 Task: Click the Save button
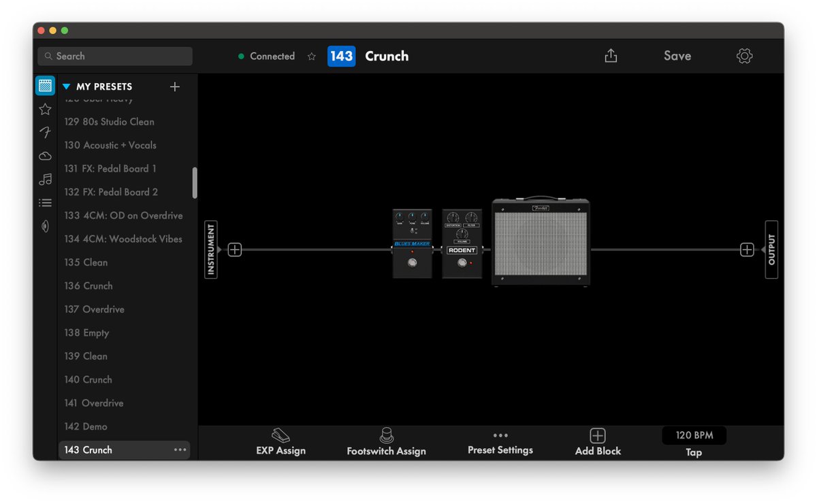tap(677, 56)
